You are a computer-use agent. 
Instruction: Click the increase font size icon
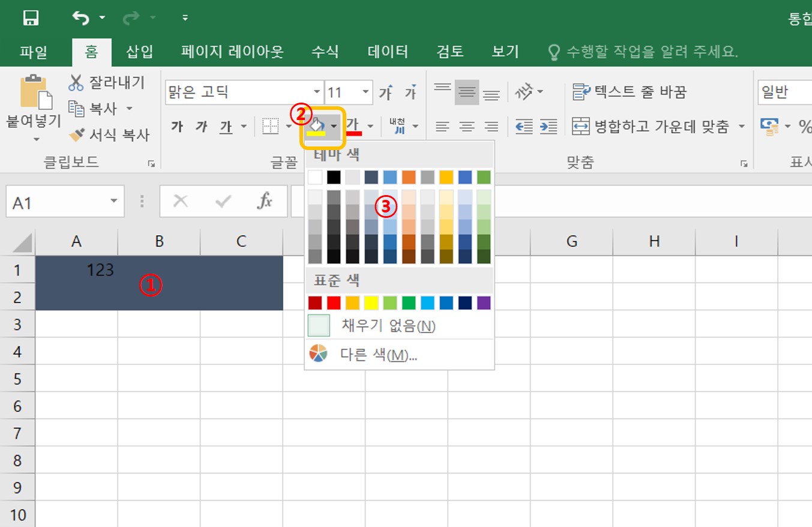386,91
